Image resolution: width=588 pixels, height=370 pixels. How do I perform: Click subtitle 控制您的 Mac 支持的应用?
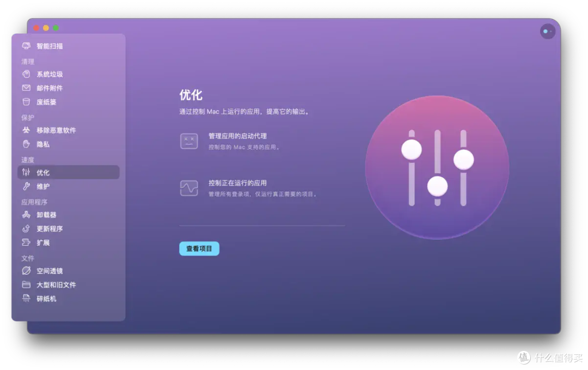pyautogui.click(x=244, y=147)
